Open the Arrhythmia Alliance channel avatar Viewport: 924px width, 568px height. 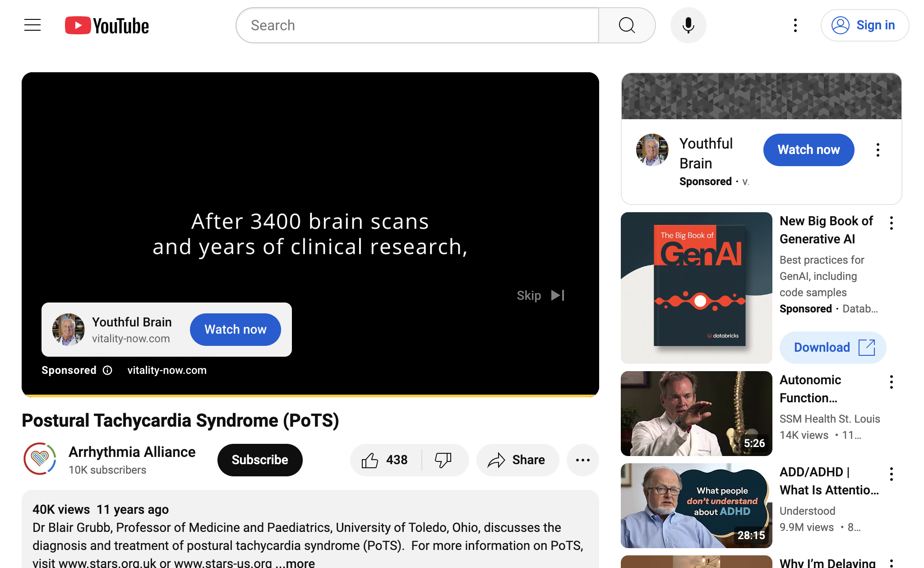pos(40,459)
